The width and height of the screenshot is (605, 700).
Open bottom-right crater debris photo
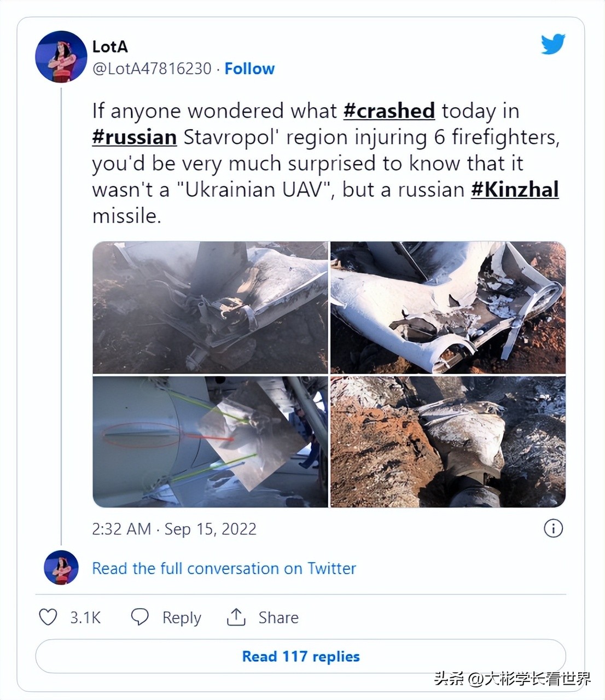coord(447,442)
